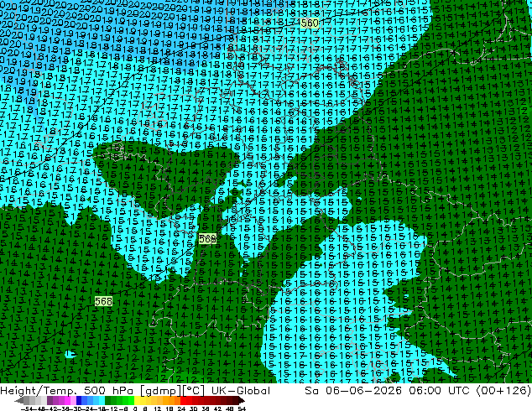Click the '[gdmp]' unit label
The width and height of the screenshot is (532, 411).
pos(161,391)
